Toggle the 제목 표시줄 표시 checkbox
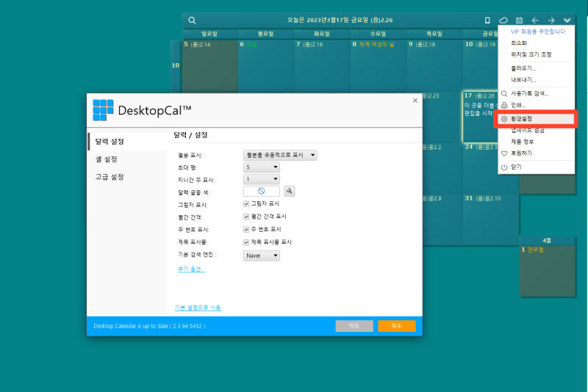This screenshot has width=588, height=392. (246, 242)
